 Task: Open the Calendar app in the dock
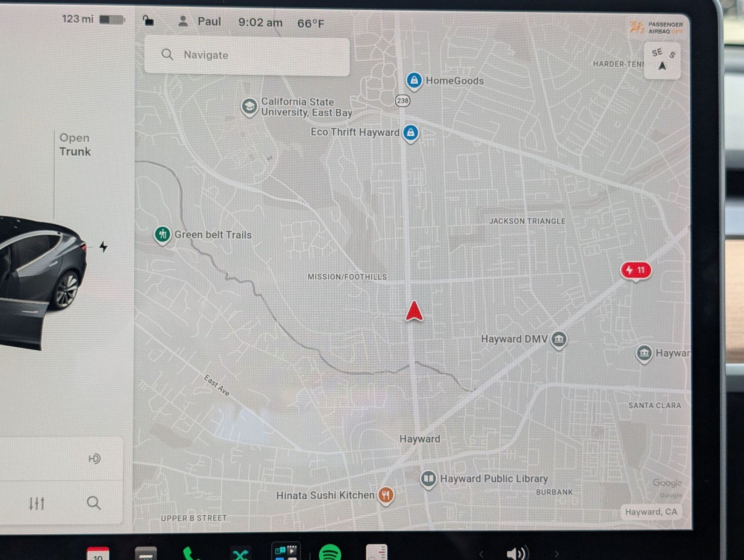[x=98, y=554]
